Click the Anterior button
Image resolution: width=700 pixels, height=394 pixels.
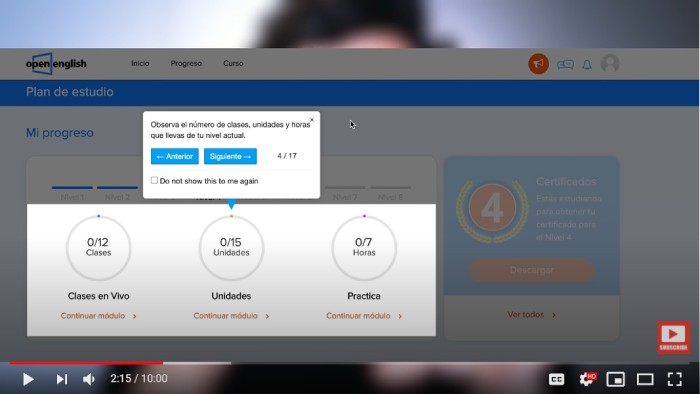pyautogui.click(x=175, y=156)
